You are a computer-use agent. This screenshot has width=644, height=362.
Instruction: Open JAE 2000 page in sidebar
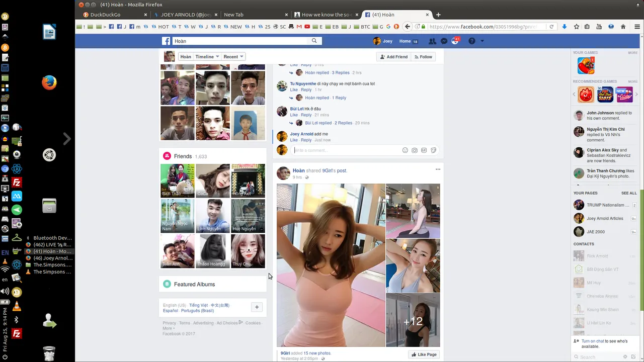point(596,232)
